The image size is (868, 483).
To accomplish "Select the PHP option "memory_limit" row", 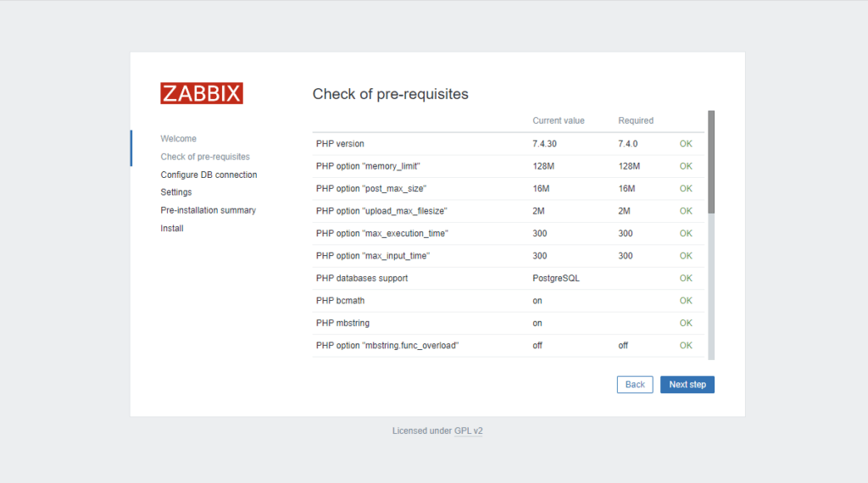I will (368, 166).
